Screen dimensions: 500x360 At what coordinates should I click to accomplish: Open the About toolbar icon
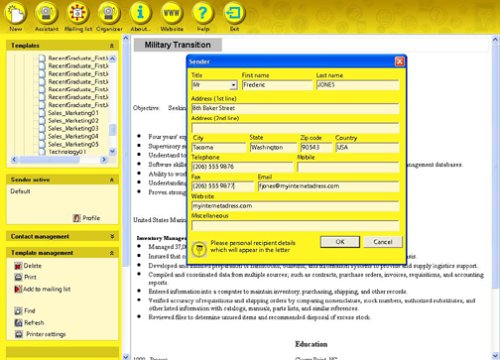tap(140, 13)
